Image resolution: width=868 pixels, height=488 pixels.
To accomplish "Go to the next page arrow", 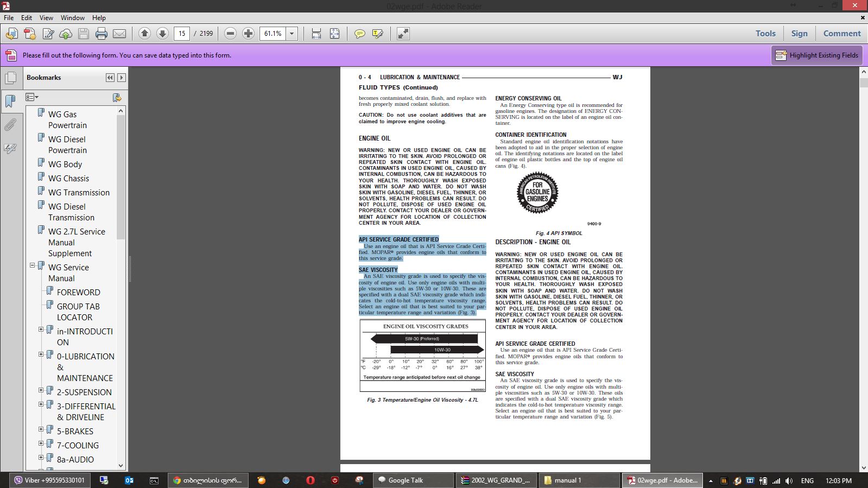I will [x=162, y=34].
